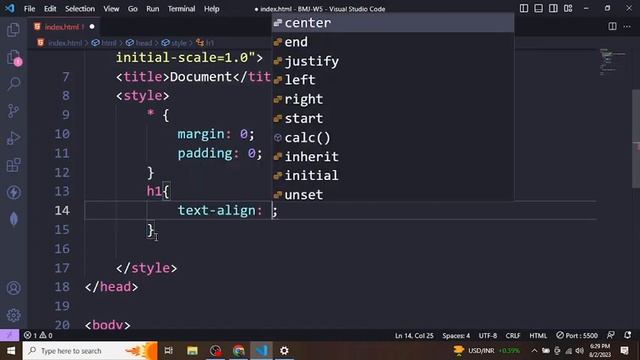This screenshot has width=640, height=360.
Task: Click the Port : 5500 Live Server button
Action: click(x=577, y=335)
